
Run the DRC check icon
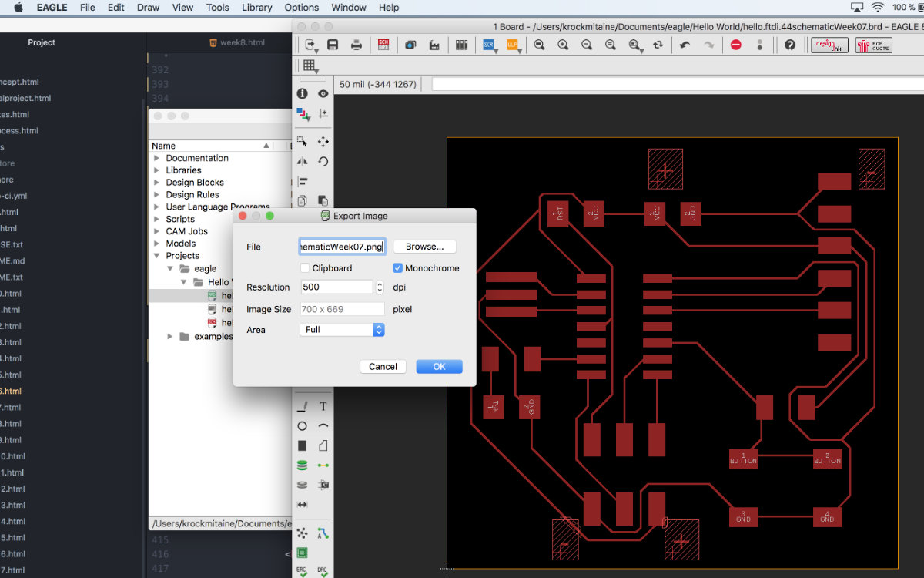pos(323,570)
